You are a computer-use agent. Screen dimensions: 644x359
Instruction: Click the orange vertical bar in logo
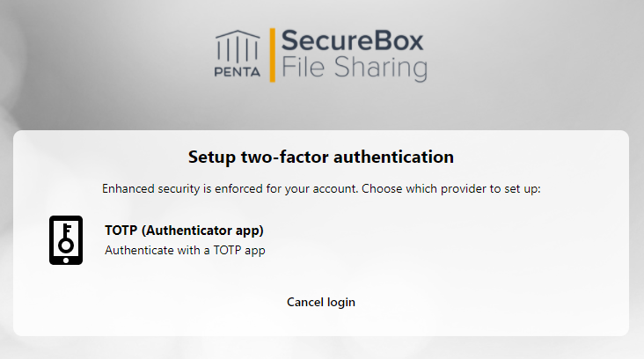(273, 55)
